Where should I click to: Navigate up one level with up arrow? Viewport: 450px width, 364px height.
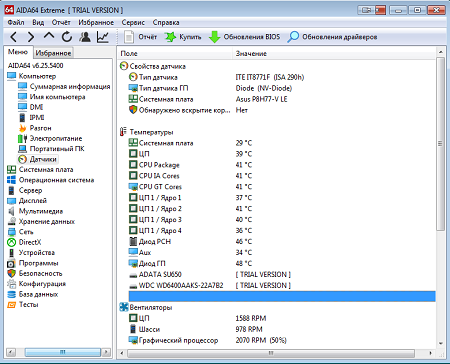49,36
